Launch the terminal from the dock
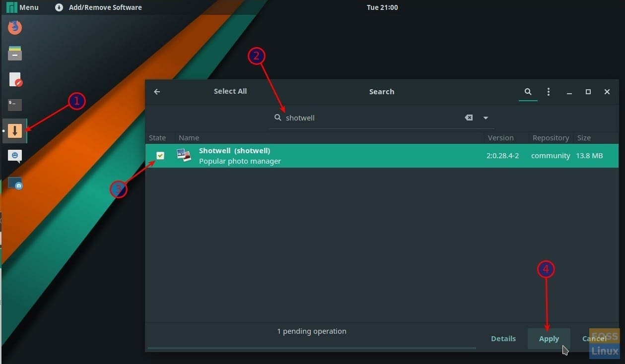This screenshot has height=364, width=625. tap(15, 105)
